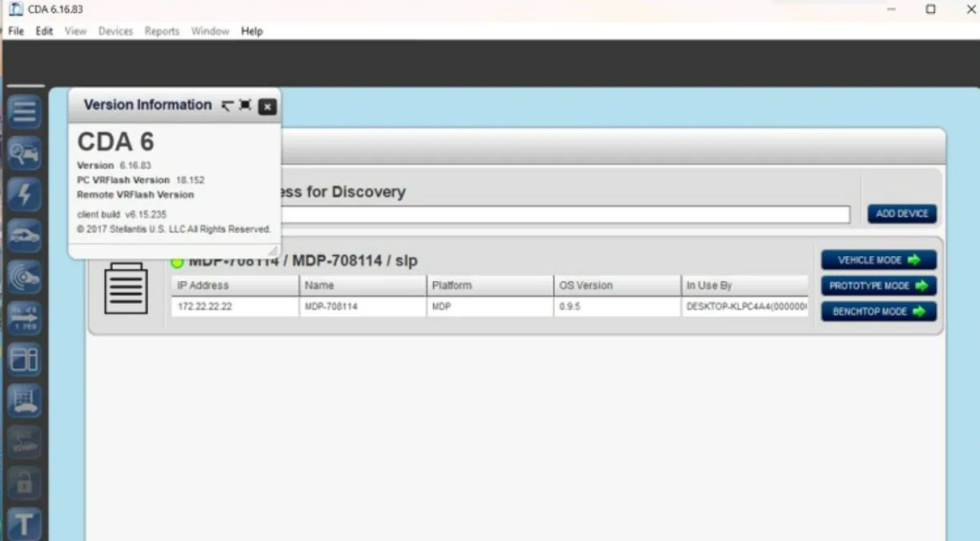Click the Stellantis copyright notice text
The image size is (980, 541).
174,229
